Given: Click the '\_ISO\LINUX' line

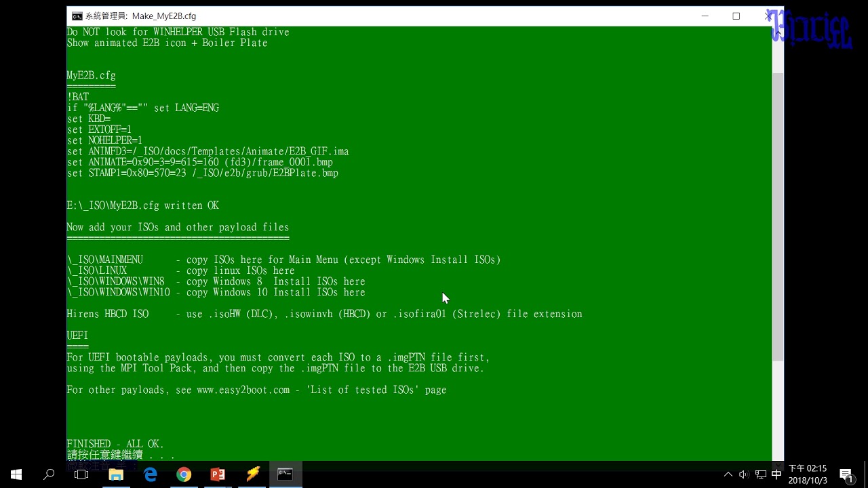Looking at the screenshot, I should 180,270.
